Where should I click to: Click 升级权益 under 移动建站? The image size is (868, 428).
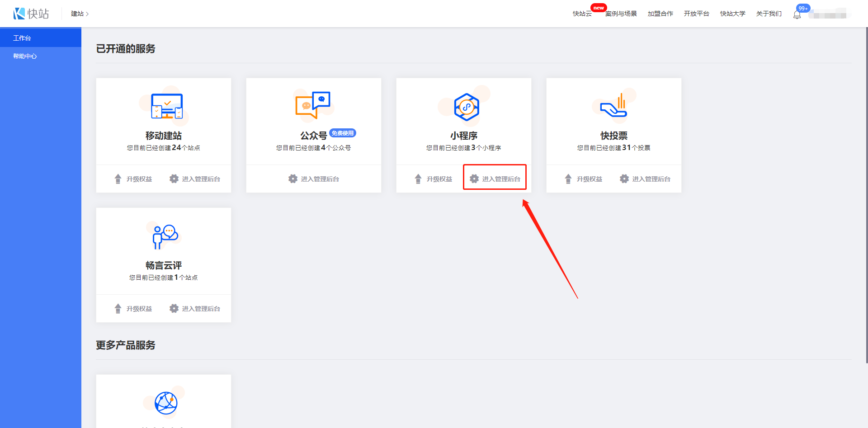point(133,179)
